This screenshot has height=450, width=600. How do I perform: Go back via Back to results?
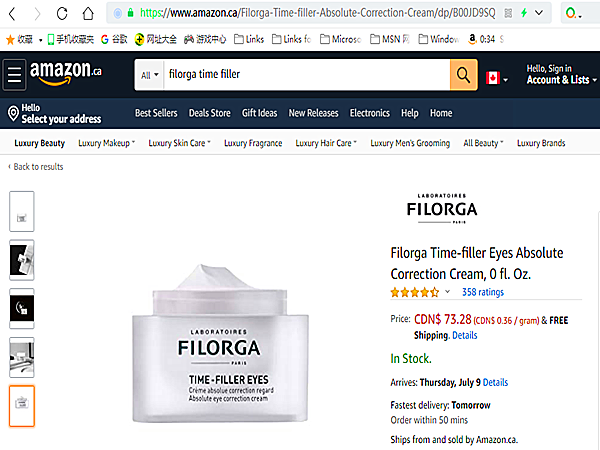36,167
